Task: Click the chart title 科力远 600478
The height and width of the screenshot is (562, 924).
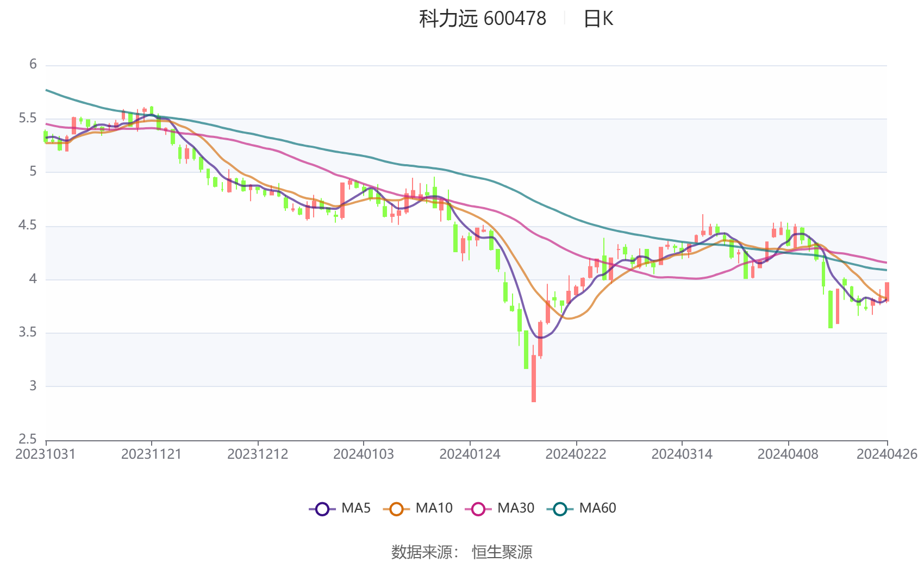Action: tap(482, 18)
